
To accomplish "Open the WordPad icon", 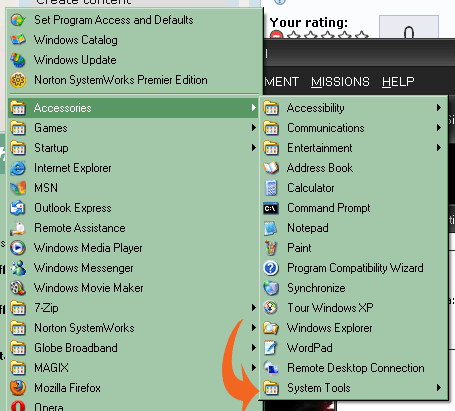I will (271, 348).
